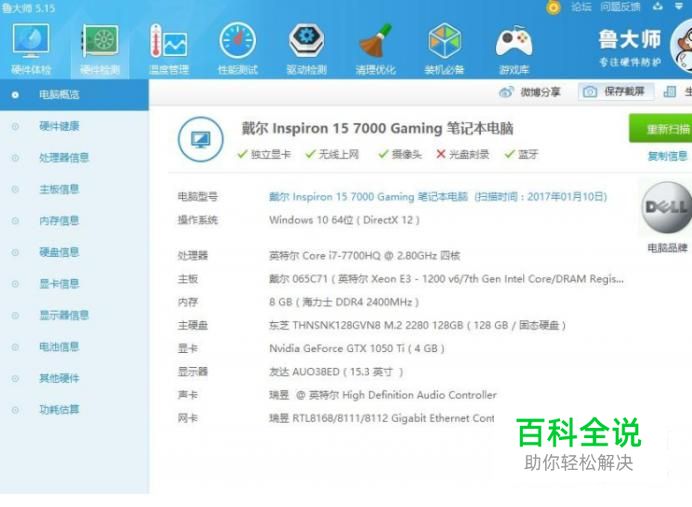
Task: Click the Windows 10 64位 operating system value
Action: pyautogui.click(x=344, y=220)
